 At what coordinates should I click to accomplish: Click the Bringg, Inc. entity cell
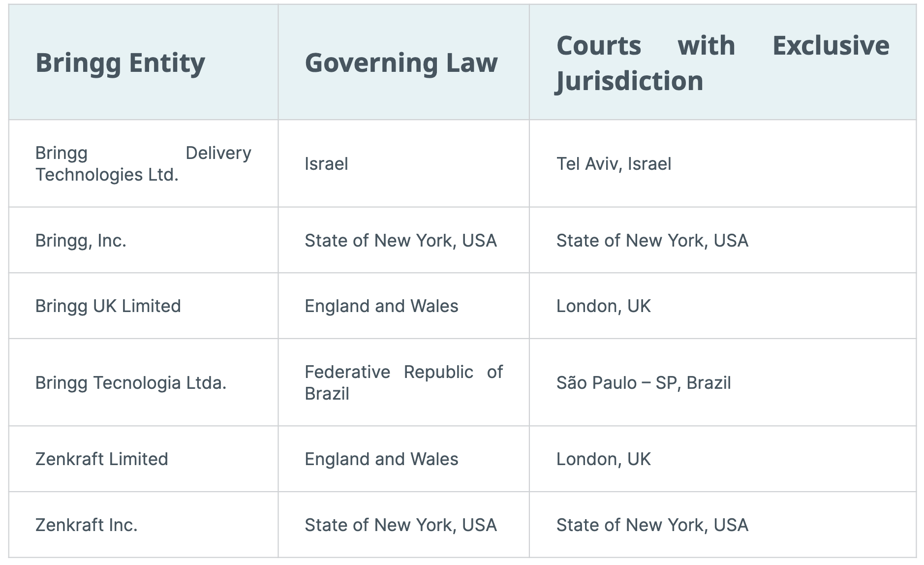coord(81,241)
